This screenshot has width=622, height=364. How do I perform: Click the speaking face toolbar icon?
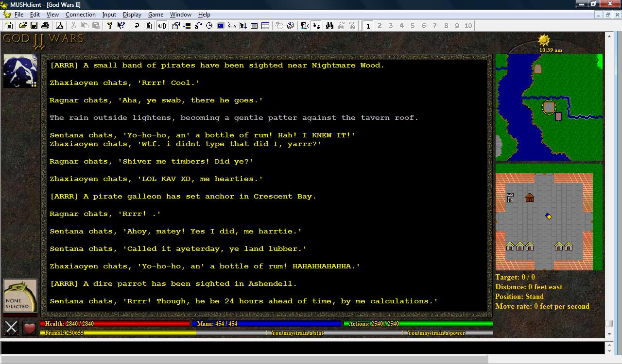305,26
